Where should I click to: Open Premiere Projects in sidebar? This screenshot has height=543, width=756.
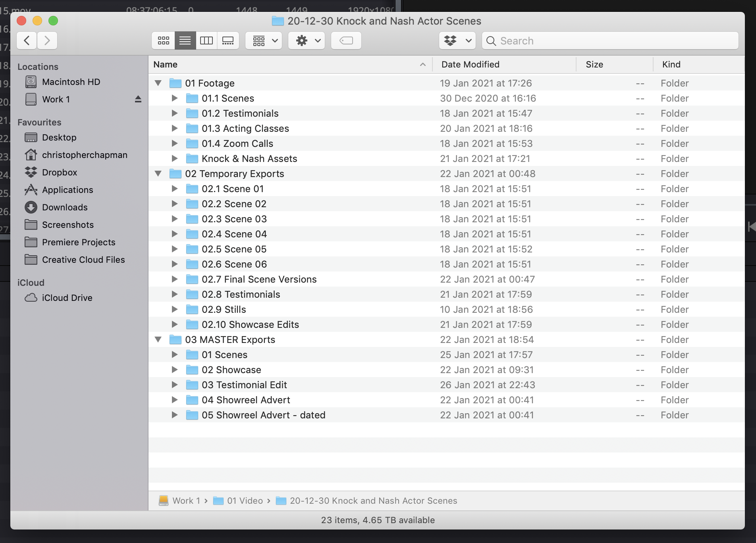click(x=79, y=242)
